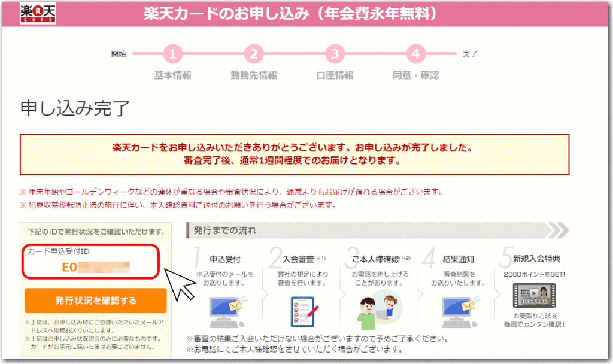Click the 申込受付 computer mail icon

[x=227, y=311]
